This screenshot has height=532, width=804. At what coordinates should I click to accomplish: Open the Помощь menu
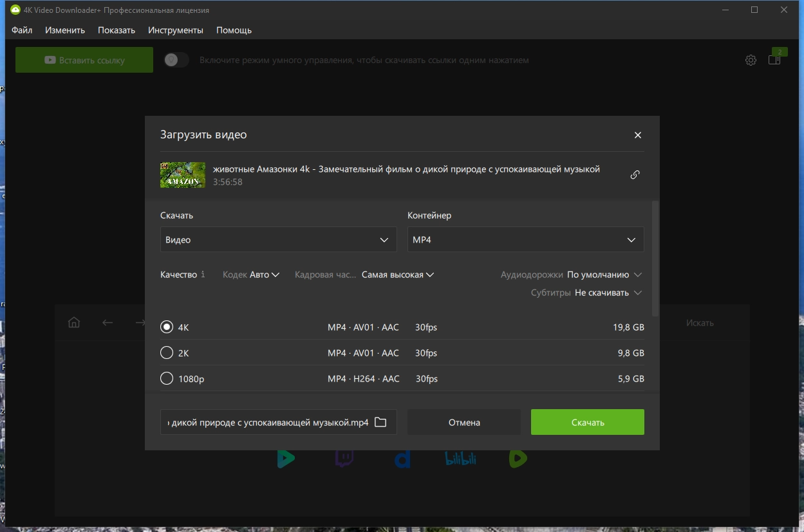[x=234, y=30]
